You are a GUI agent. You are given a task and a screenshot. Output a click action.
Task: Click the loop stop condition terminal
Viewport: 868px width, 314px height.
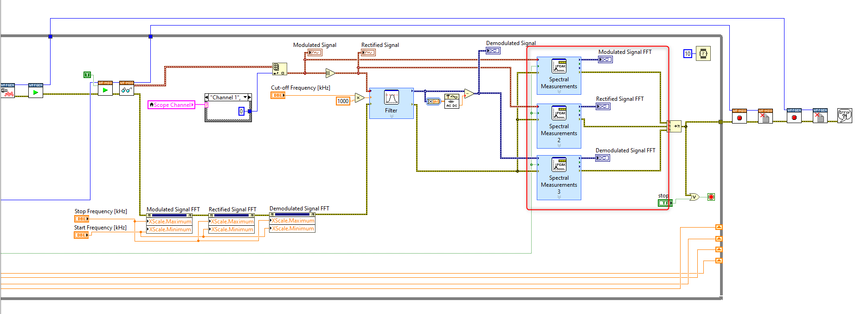coord(711,197)
